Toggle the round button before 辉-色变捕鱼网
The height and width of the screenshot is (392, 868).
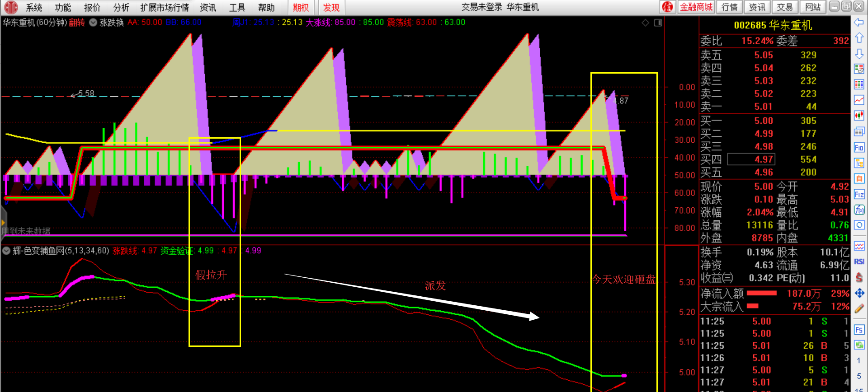[x=6, y=251]
